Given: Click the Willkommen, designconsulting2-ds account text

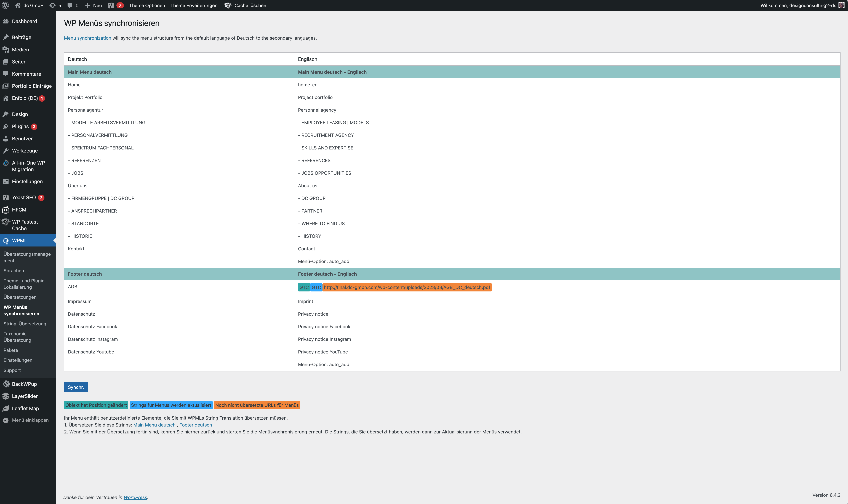Looking at the screenshot, I should 798,6.
